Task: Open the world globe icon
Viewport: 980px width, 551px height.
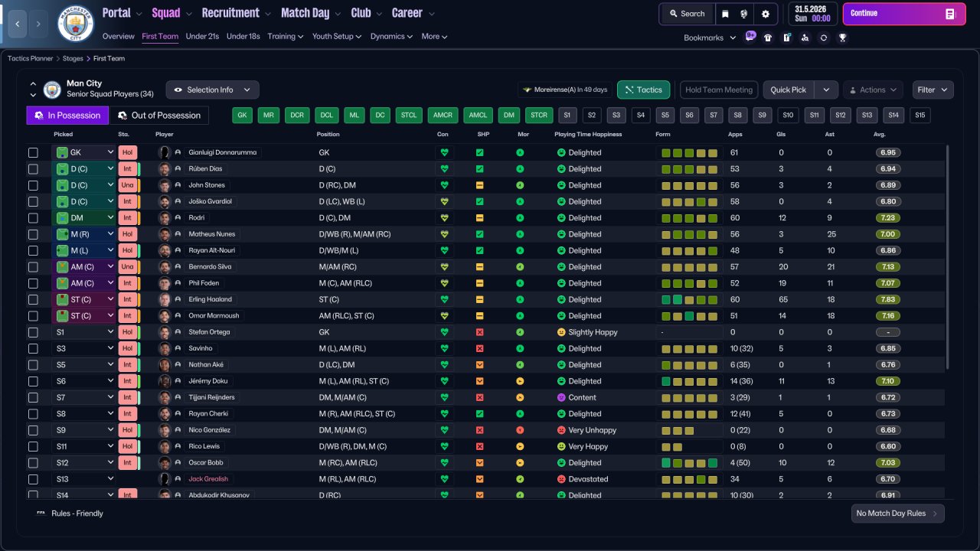Action: coord(744,14)
